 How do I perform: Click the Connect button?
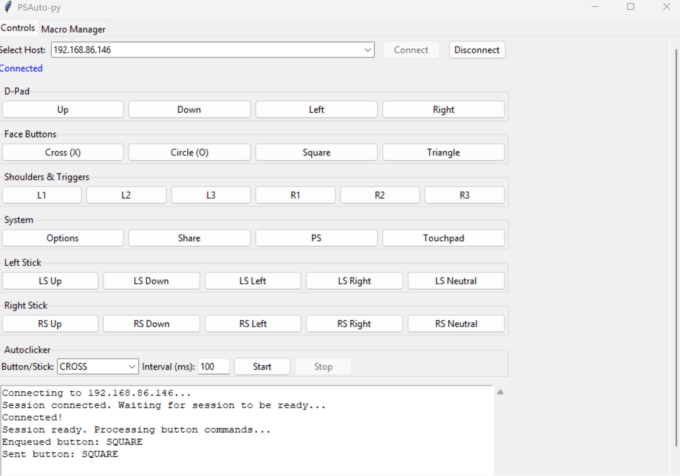click(411, 50)
